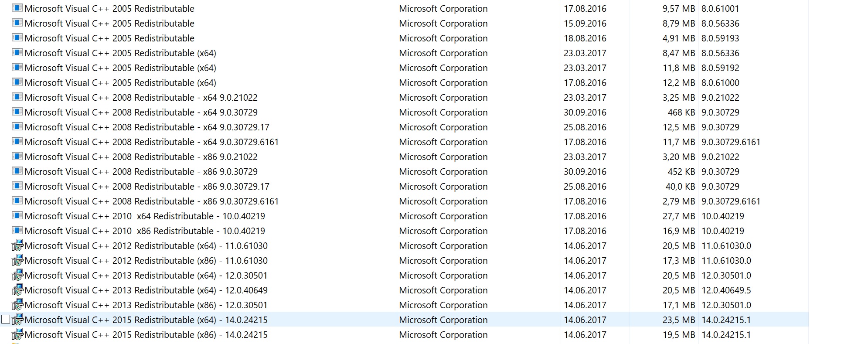This screenshot has width=868, height=344.
Task: Select the name 'Microsoft Visual C++ 2015 Redistributable (x86) - 14.0.24215'
Action: [x=146, y=335]
